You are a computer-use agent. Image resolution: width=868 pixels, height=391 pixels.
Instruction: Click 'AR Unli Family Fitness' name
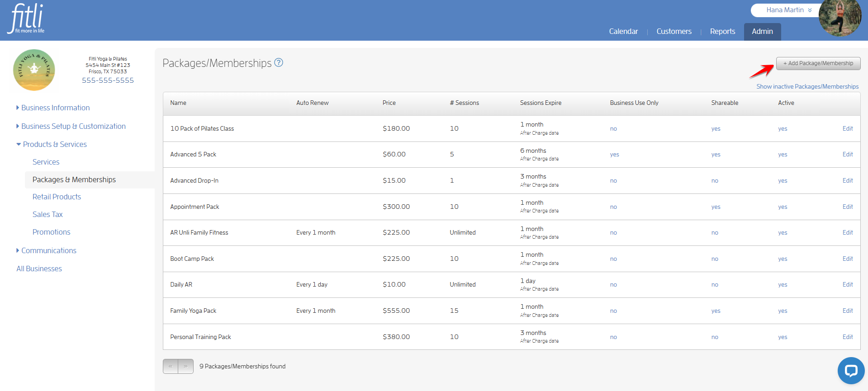click(199, 232)
